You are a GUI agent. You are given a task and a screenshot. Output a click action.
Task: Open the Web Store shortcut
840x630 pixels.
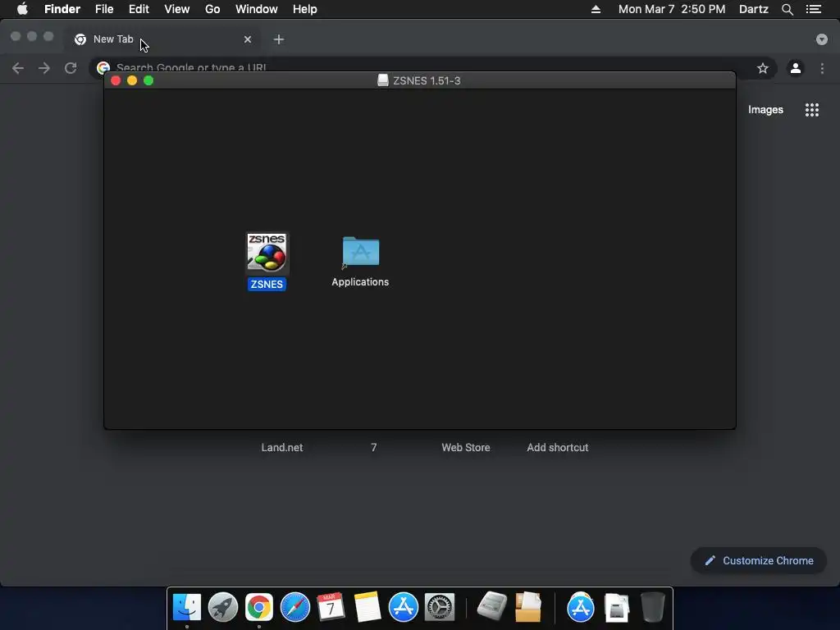click(466, 447)
